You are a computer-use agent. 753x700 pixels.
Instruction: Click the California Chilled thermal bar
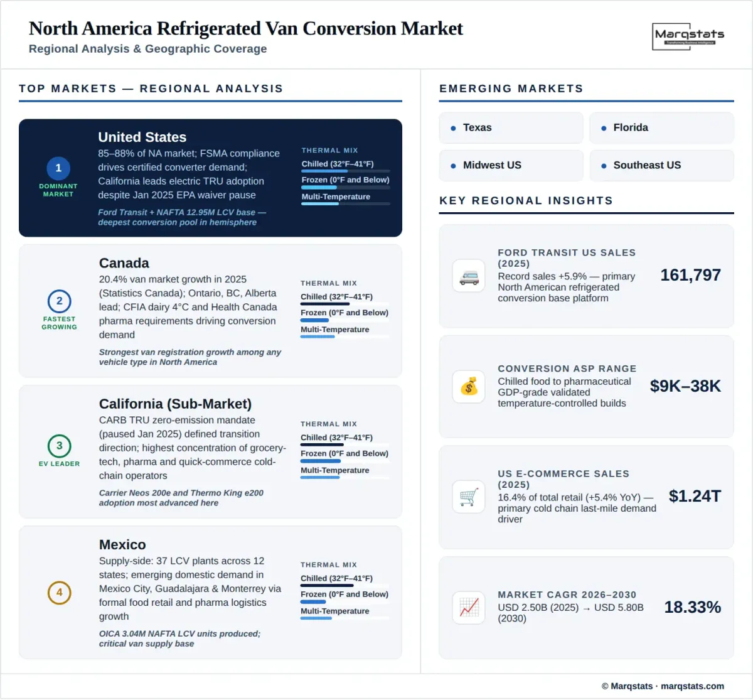[x=345, y=444]
